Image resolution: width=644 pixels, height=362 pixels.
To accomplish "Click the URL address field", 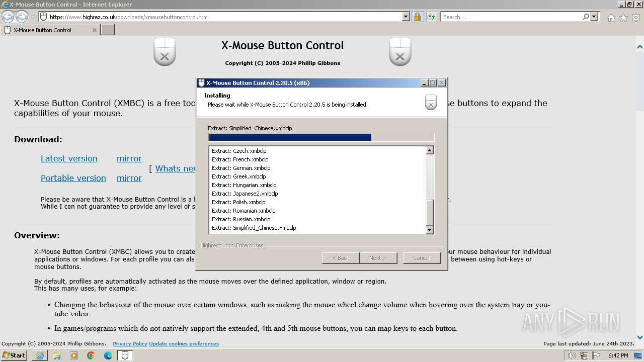I will coord(225,17).
